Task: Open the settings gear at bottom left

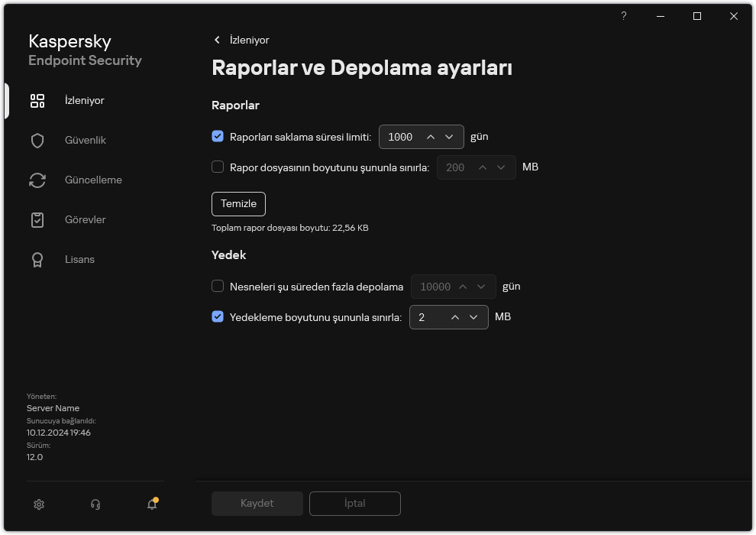Action: [x=38, y=504]
